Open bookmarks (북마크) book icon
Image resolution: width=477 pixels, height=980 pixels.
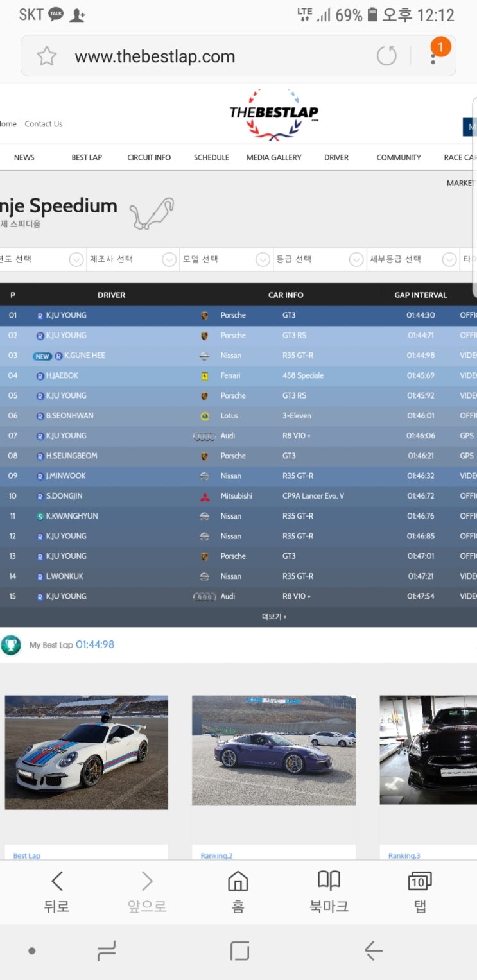(329, 891)
